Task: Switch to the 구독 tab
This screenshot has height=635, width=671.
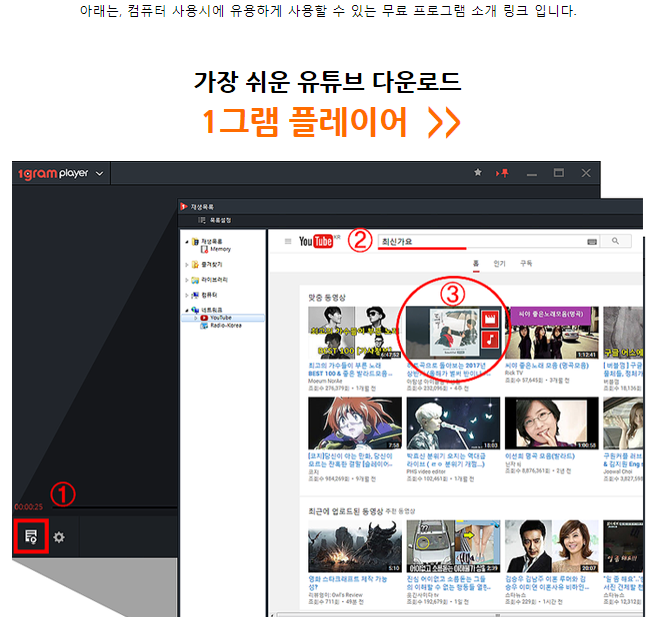Action: click(x=526, y=263)
